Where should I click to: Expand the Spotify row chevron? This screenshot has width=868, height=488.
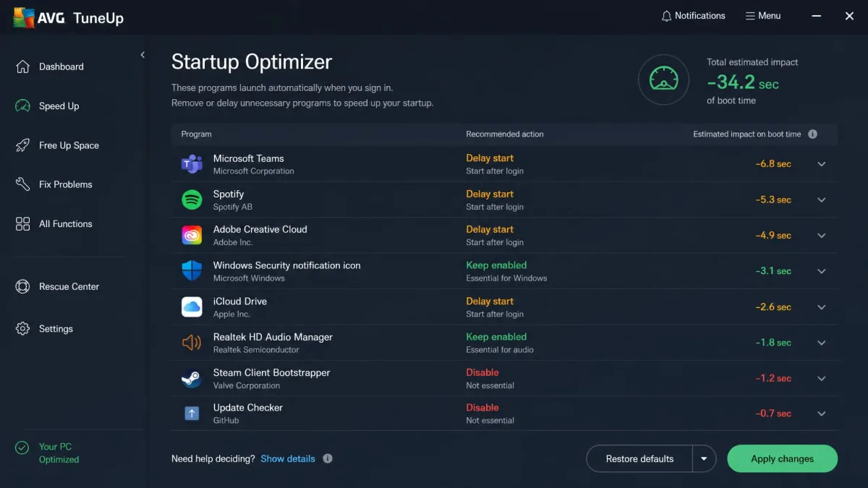click(x=822, y=200)
